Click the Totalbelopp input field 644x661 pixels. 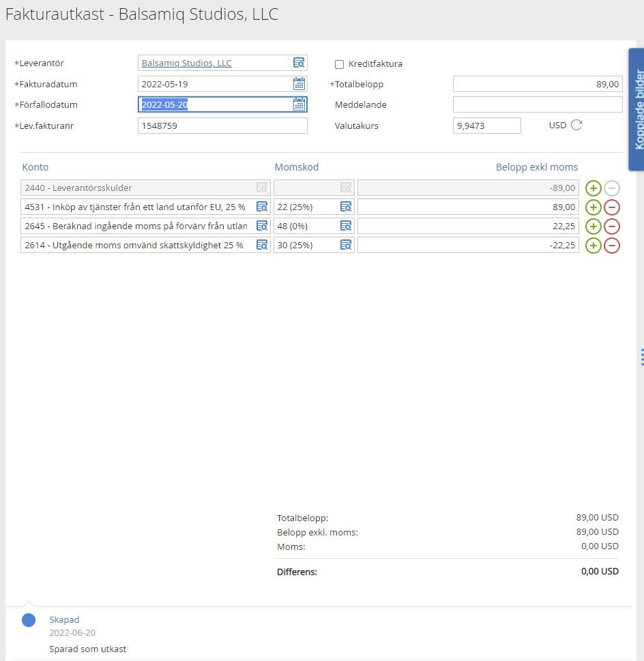(538, 84)
